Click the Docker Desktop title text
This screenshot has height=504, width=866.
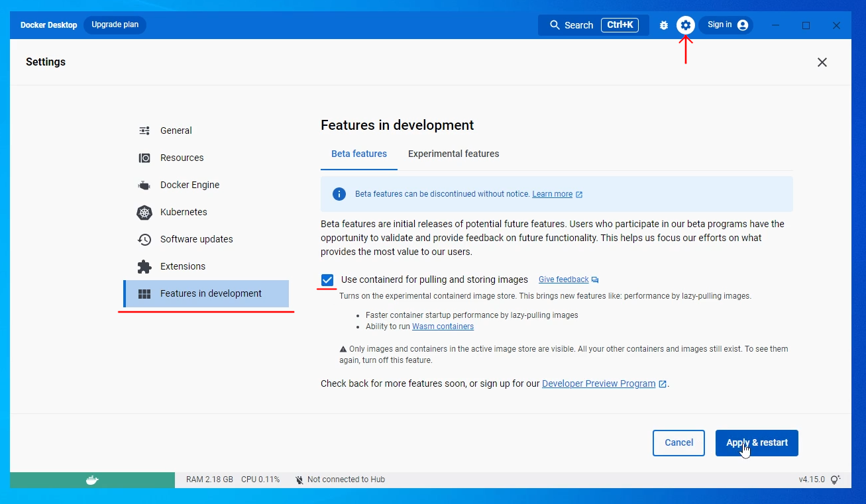click(x=49, y=25)
